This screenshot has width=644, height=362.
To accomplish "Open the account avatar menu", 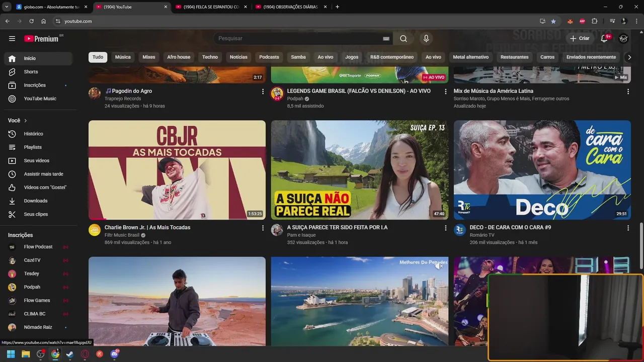I will click(623, 39).
